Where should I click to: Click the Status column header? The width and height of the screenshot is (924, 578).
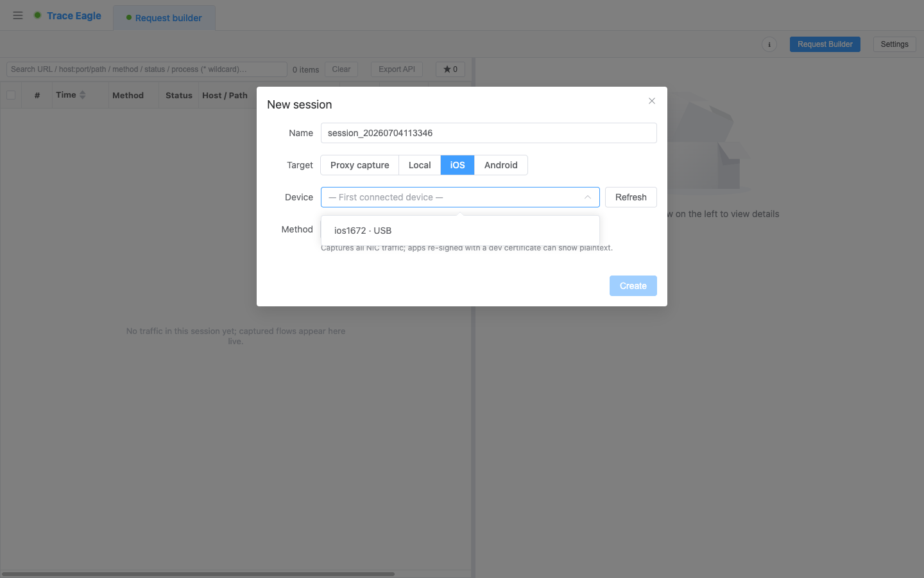[x=178, y=95]
